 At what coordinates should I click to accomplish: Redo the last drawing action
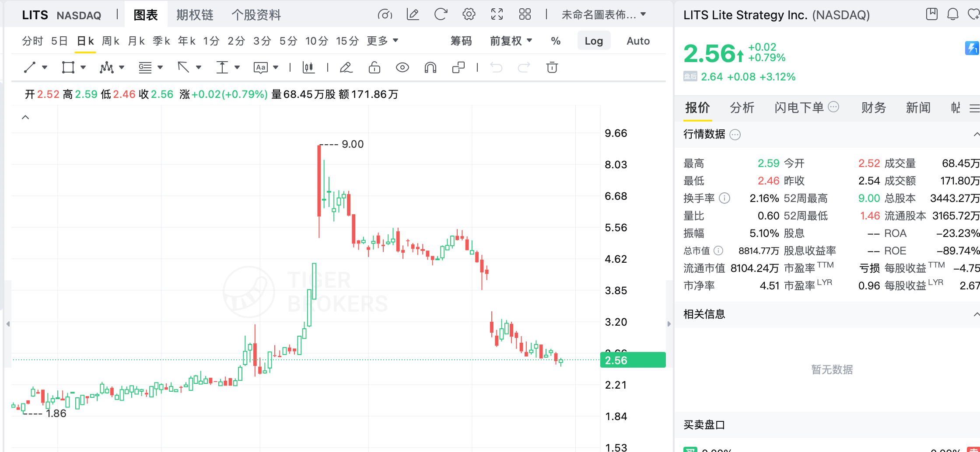[524, 67]
